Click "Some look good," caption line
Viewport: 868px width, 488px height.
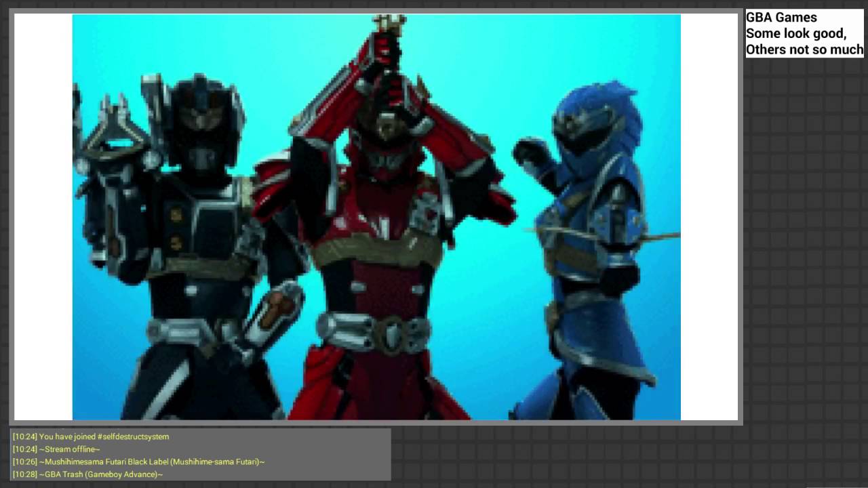click(796, 33)
